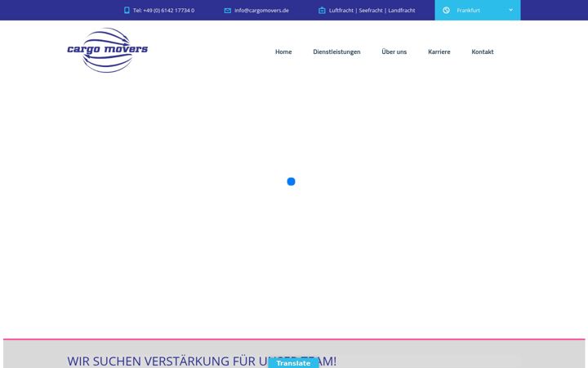Open the Dienstleistungen menu

pyautogui.click(x=336, y=52)
